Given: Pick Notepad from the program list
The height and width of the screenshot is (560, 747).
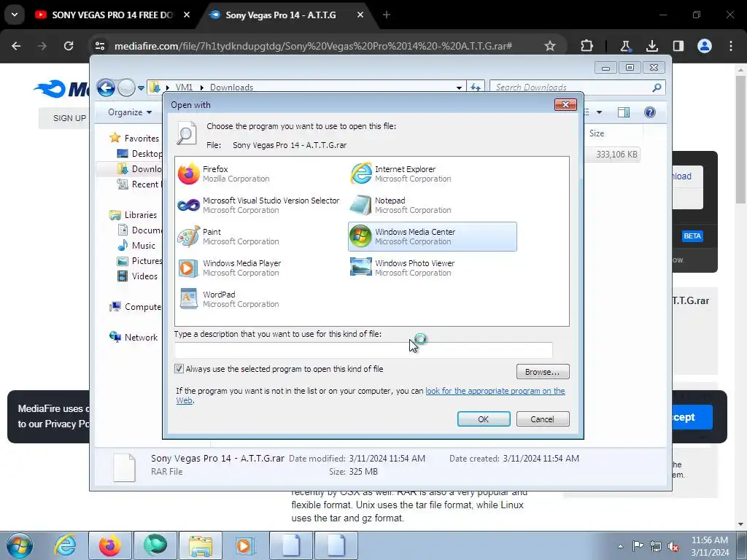Looking at the screenshot, I should click(x=401, y=205).
